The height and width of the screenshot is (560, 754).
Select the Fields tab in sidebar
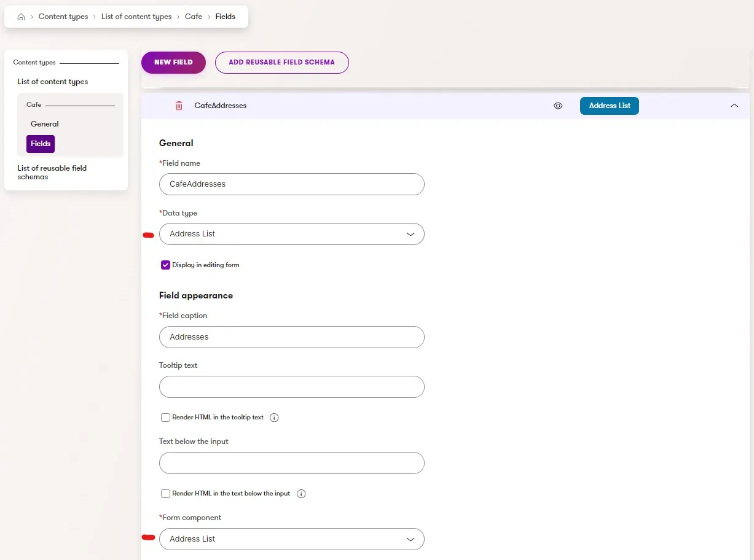(41, 144)
